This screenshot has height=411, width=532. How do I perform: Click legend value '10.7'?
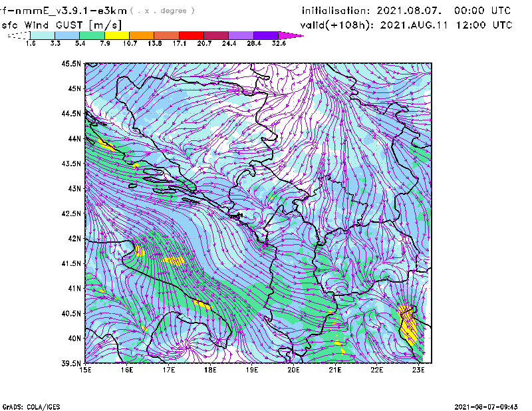pos(130,43)
